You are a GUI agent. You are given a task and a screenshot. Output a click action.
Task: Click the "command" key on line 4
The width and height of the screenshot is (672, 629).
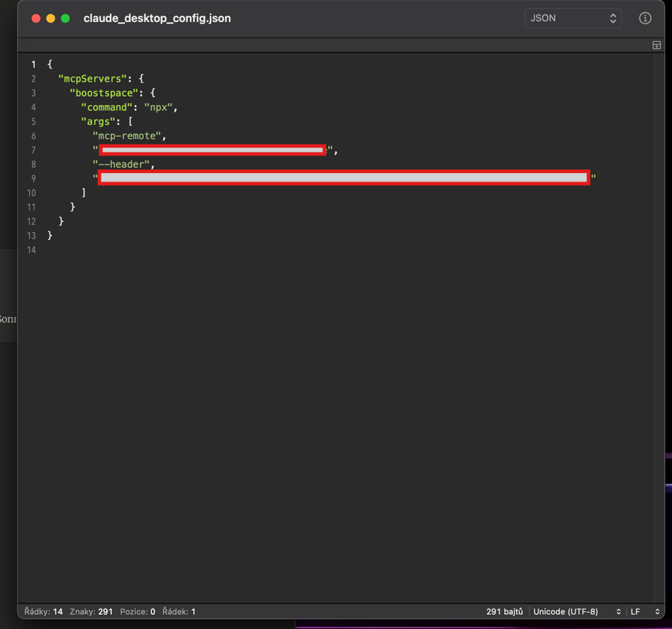click(x=107, y=107)
